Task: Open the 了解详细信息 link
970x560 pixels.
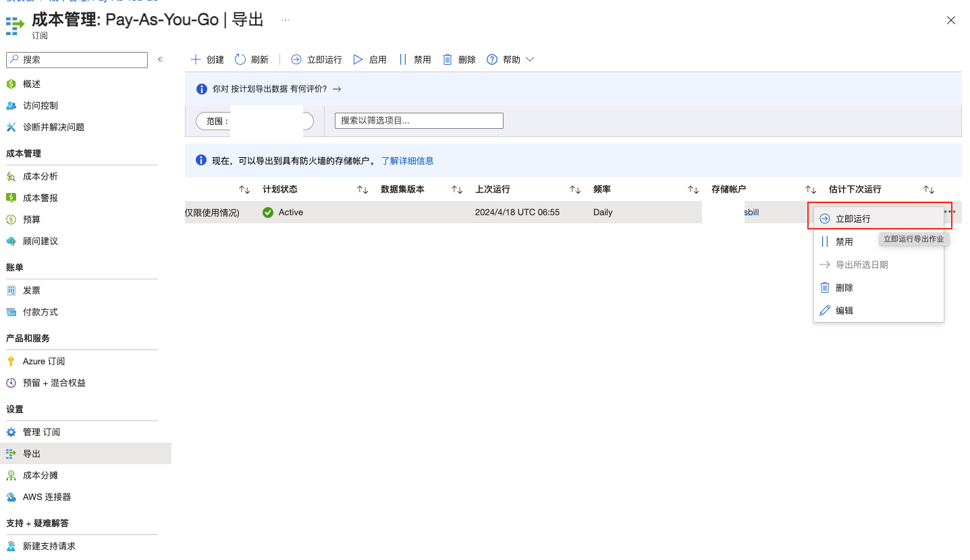Action: coord(407,161)
